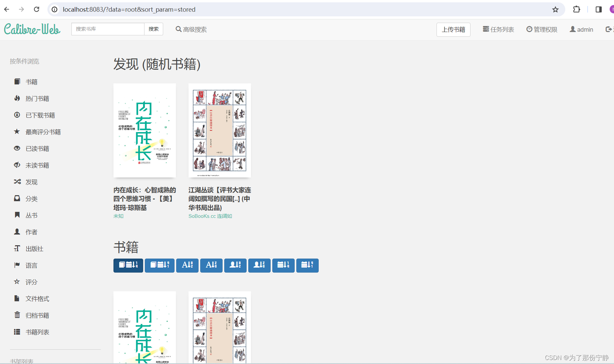
Task: Sort books by date added, descending (9-1)
Action: (160, 265)
